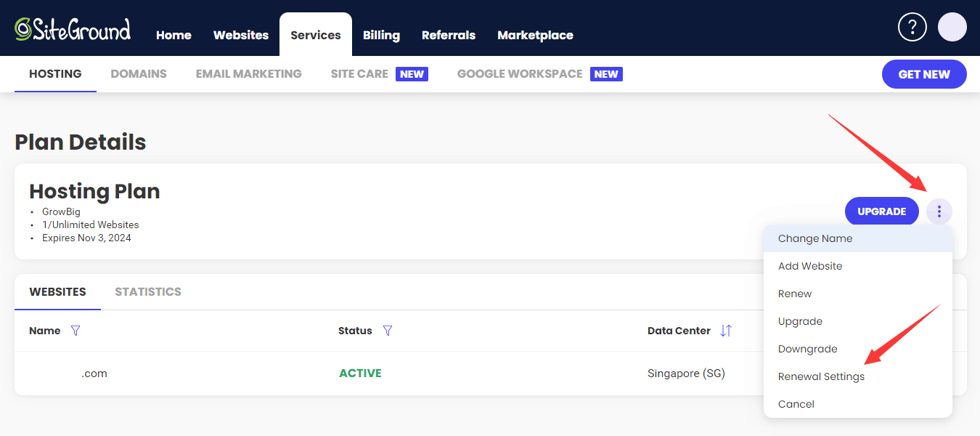The height and width of the screenshot is (436, 980).
Task: Switch to the Email Marketing tab
Action: (x=248, y=74)
